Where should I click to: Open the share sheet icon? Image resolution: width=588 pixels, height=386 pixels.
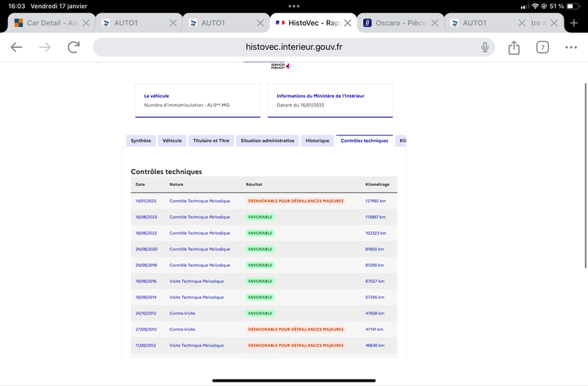(514, 48)
